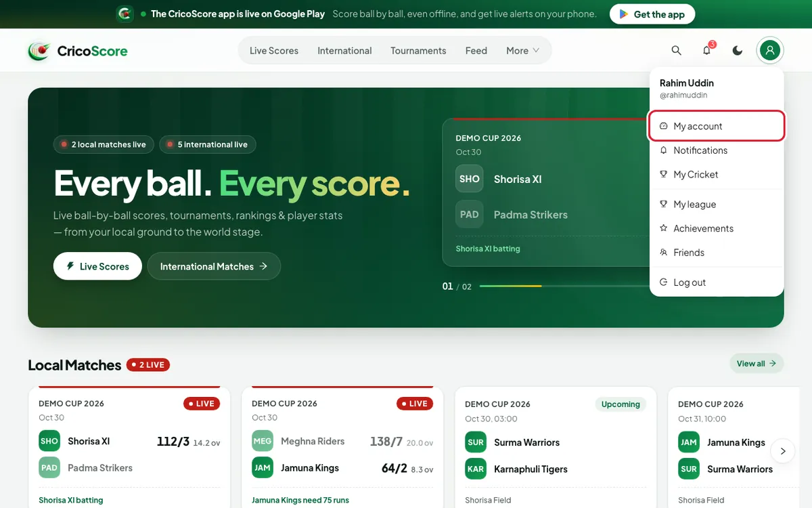Open International Matches hero button
Viewport: 812px width, 508px height.
tap(214, 266)
